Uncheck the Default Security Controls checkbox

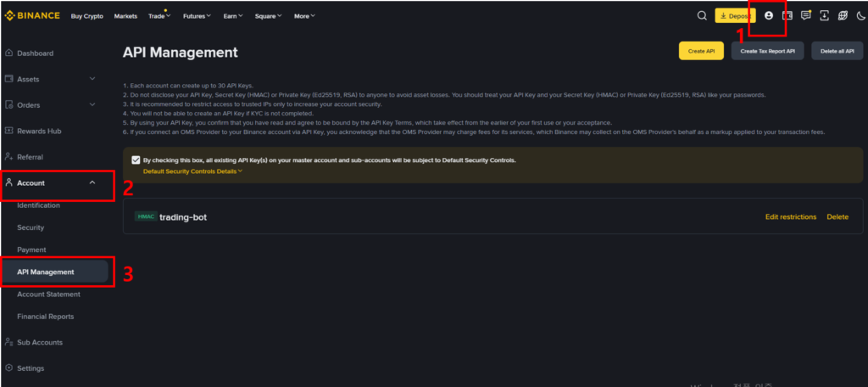tap(136, 160)
